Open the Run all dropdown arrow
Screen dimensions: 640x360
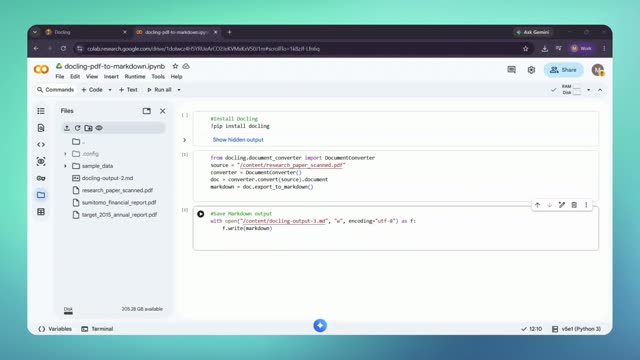coord(179,90)
